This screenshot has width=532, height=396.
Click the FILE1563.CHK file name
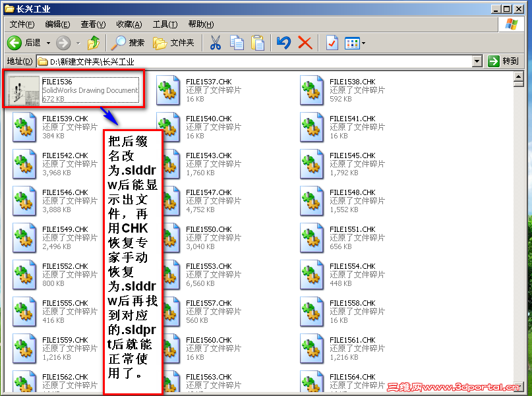coord(209,377)
